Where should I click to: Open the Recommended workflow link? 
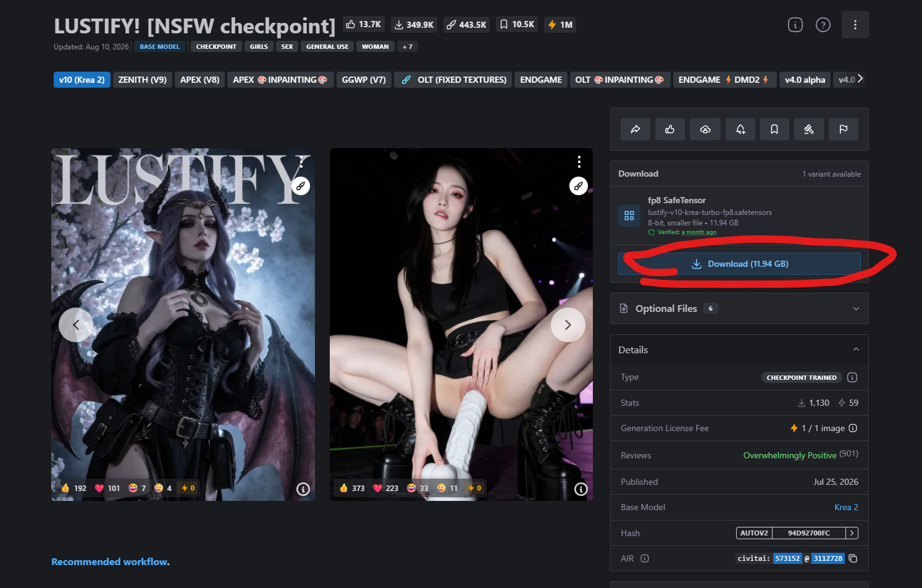[x=109, y=561]
